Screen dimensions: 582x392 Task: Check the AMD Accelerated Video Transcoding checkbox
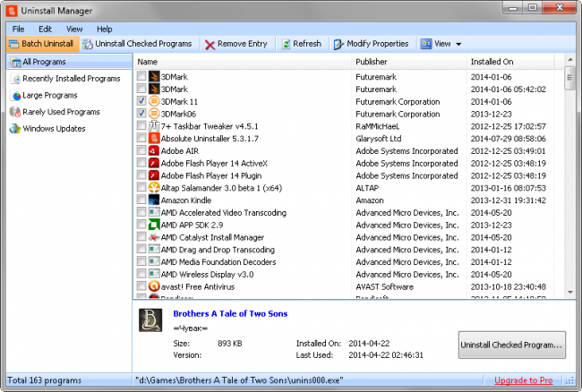pos(141,212)
